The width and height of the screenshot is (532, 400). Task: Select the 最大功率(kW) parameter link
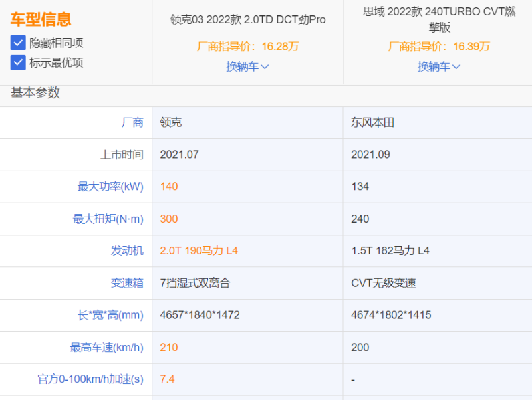110,187
